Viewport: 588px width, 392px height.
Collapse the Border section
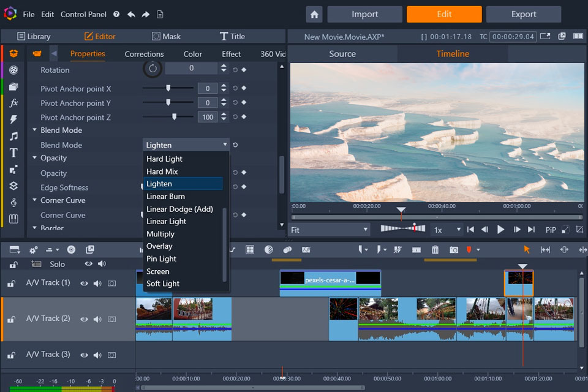coord(34,227)
